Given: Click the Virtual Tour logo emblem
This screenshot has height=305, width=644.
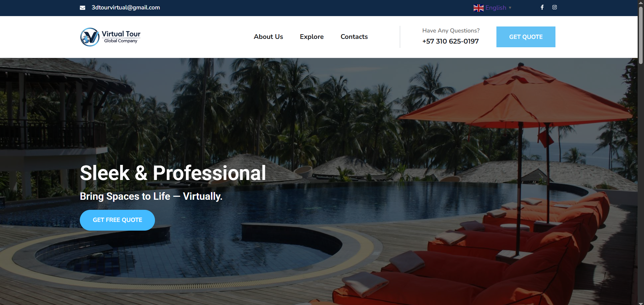Looking at the screenshot, I should pos(90,37).
